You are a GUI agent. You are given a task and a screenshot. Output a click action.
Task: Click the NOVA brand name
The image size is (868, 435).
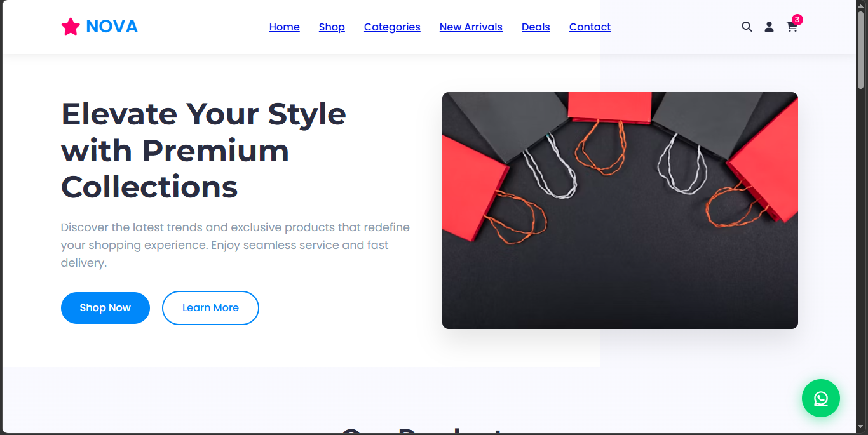[x=112, y=27]
